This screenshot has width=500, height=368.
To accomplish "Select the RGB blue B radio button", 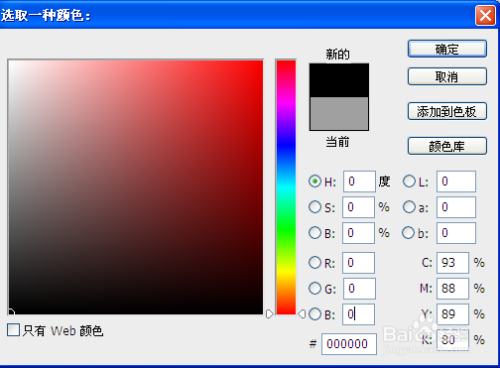I will 315,314.
